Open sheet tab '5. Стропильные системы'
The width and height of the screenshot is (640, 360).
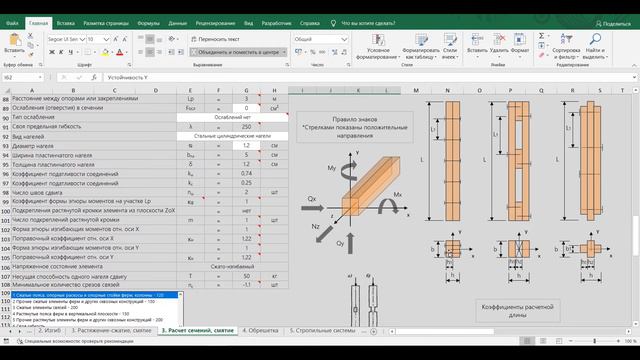[322, 331]
